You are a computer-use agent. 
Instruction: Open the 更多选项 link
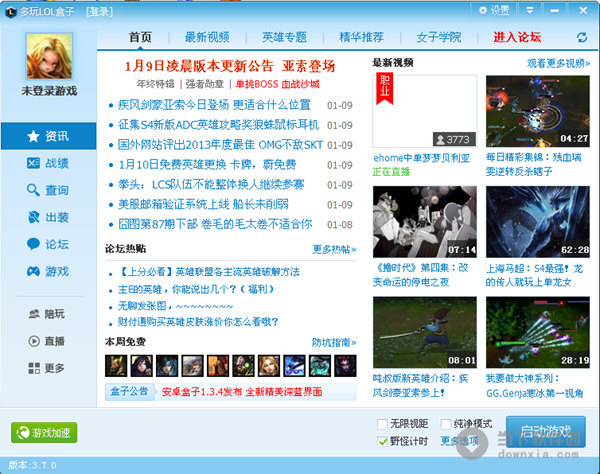(459, 441)
